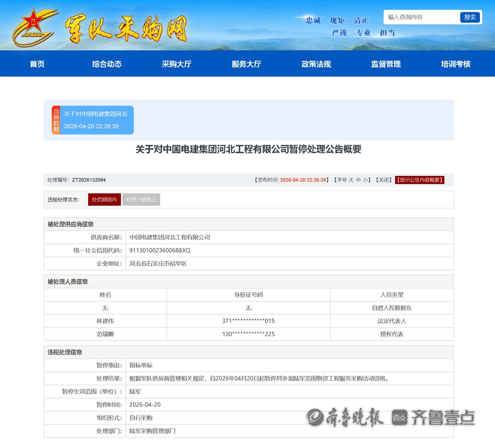Viewport: 495px width, 448px height.
Task: Select the 处罚期限内 status
Action: tap(104, 200)
